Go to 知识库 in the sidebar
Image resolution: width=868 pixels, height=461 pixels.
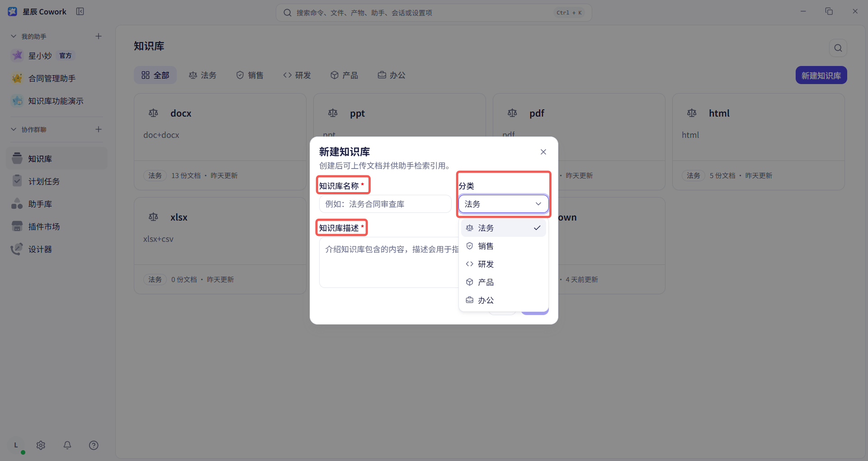pyautogui.click(x=57, y=159)
